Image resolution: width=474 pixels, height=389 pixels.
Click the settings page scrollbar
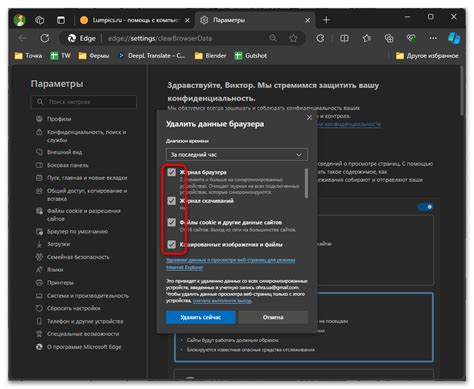[462, 91]
